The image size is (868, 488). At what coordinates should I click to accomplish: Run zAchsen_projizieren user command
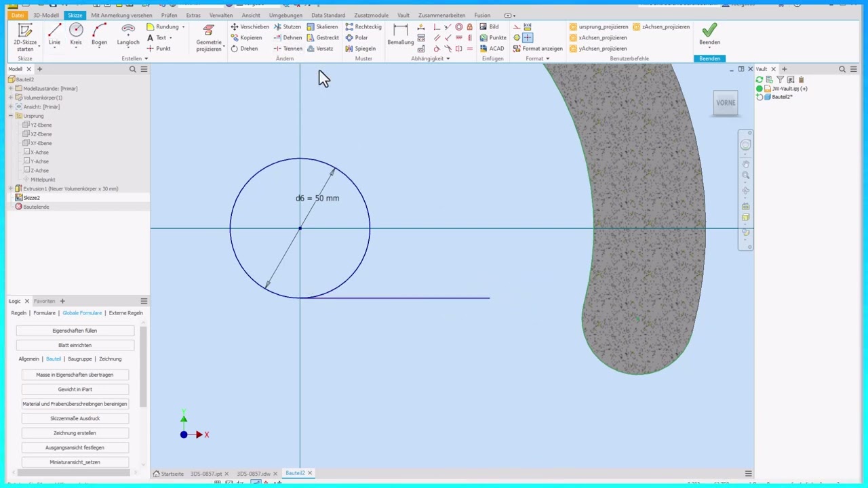661,27
